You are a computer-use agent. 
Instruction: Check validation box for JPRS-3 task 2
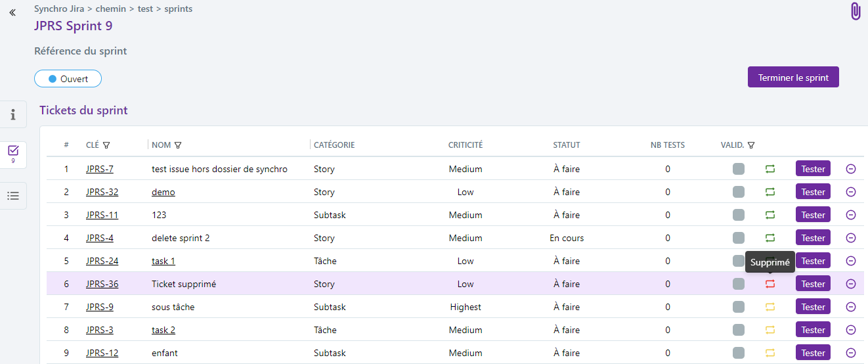739,330
